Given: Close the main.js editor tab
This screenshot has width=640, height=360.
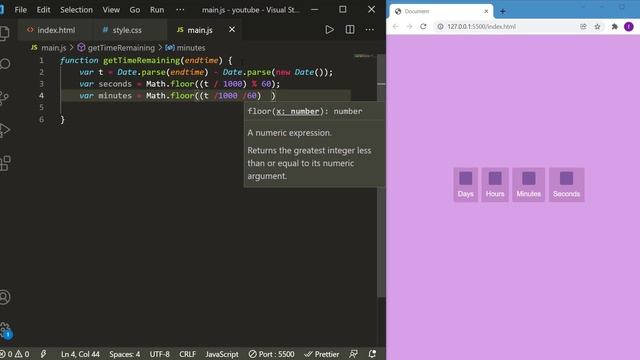Looking at the screenshot, I should (232, 29).
